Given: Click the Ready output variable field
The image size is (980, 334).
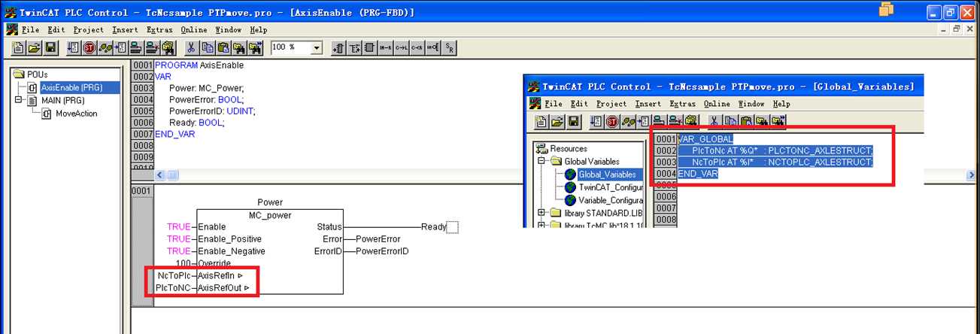Looking at the screenshot, I should point(434,226).
